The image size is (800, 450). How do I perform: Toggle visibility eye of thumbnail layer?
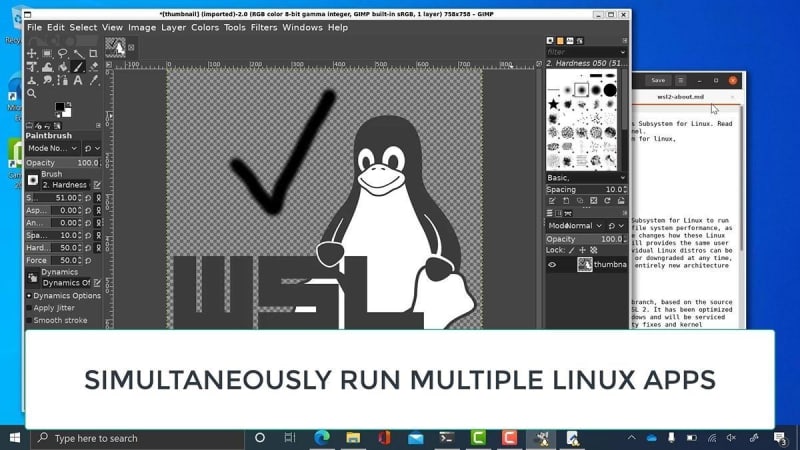point(552,264)
